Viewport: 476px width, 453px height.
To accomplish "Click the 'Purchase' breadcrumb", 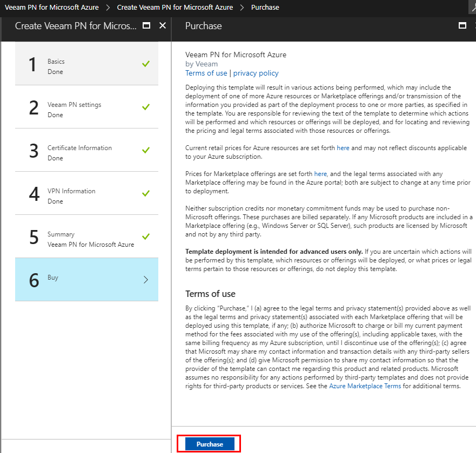I will (265, 7).
